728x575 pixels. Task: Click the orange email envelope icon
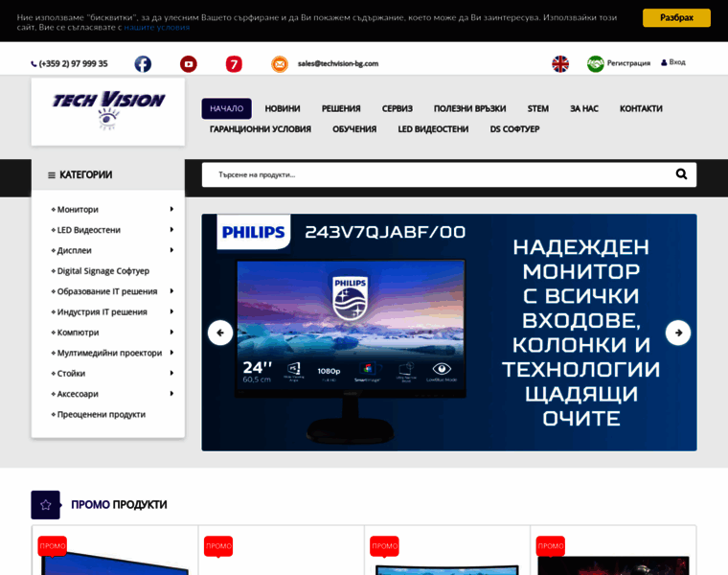click(x=280, y=63)
